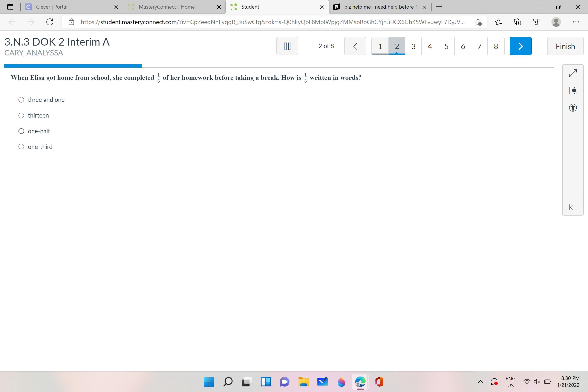This screenshot has width=588, height=392.
Task: Select answer 'thirteen'
Action: point(21,115)
